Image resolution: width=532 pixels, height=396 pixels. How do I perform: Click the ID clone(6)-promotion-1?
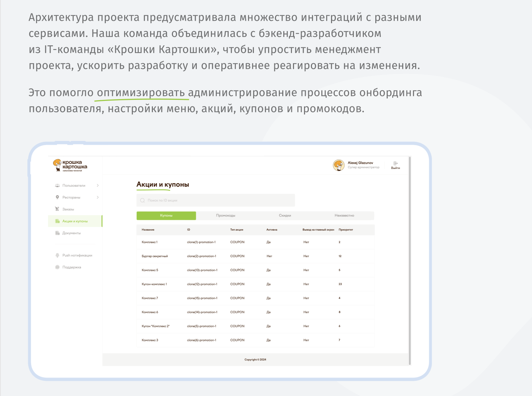pos(202,340)
